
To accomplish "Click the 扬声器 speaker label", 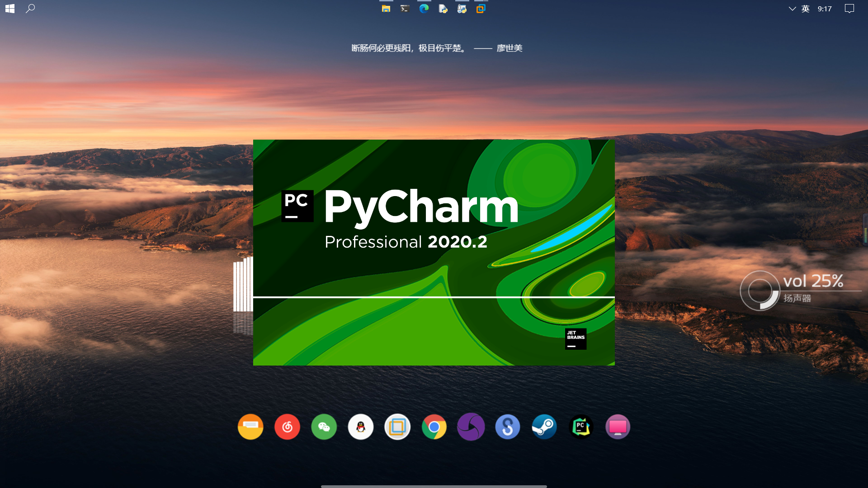I will click(797, 298).
